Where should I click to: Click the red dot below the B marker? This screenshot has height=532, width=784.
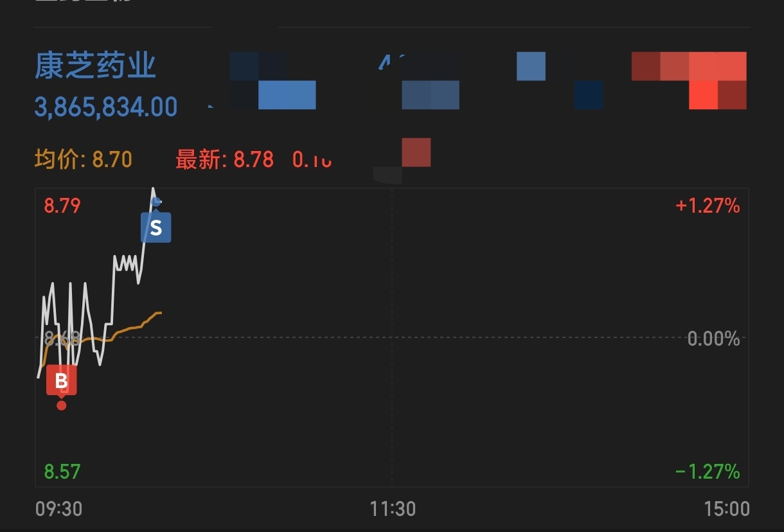[61, 405]
